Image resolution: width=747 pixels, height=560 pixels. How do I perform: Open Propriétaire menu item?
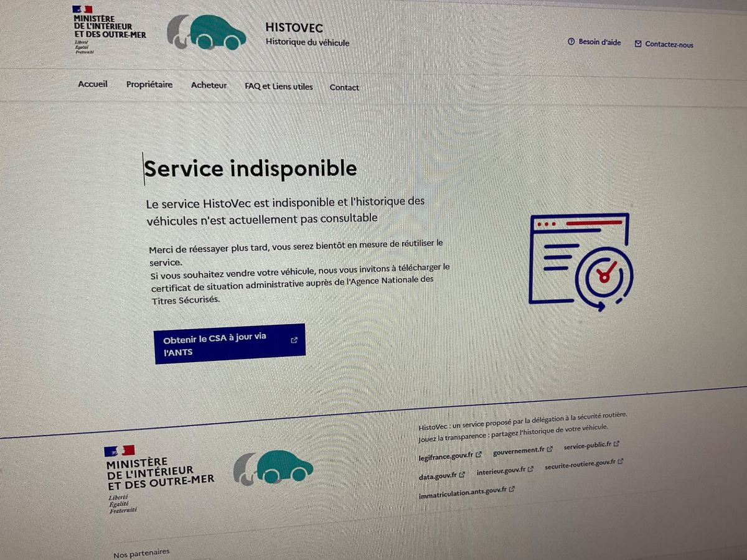149,85
